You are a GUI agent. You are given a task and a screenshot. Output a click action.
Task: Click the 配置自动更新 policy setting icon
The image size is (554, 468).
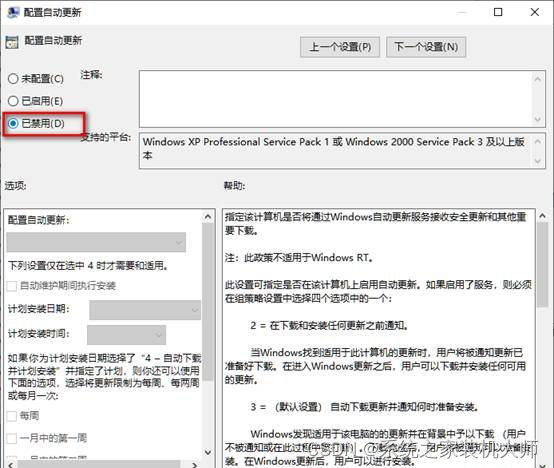[x=12, y=42]
